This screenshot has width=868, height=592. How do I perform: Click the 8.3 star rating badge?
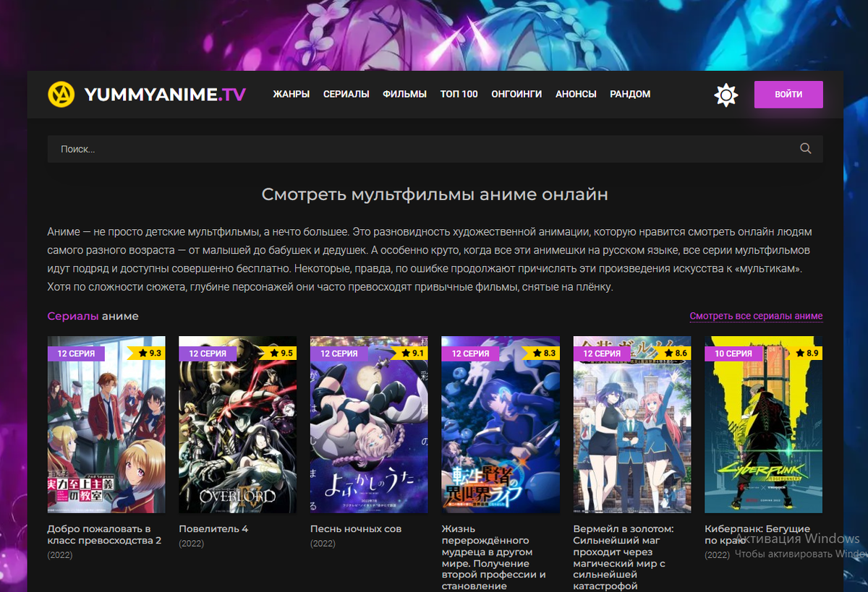pyautogui.click(x=542, y=353)
